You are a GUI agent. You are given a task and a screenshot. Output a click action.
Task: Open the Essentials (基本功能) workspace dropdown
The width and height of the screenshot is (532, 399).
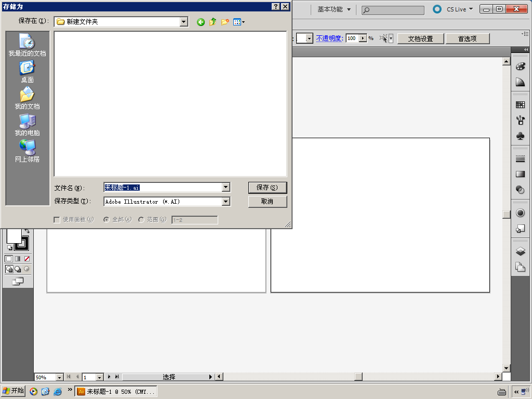pyautogui.click(x=334, y=9)
